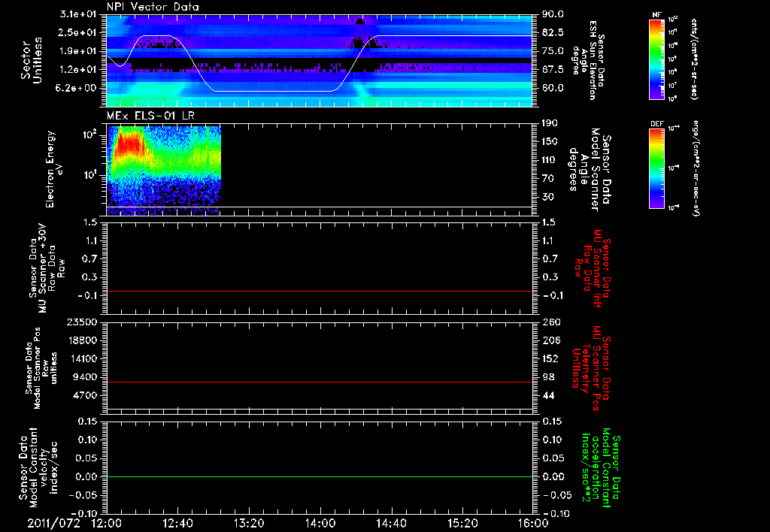
Task: Click the DEF label above the color bar
Action: 657,124
